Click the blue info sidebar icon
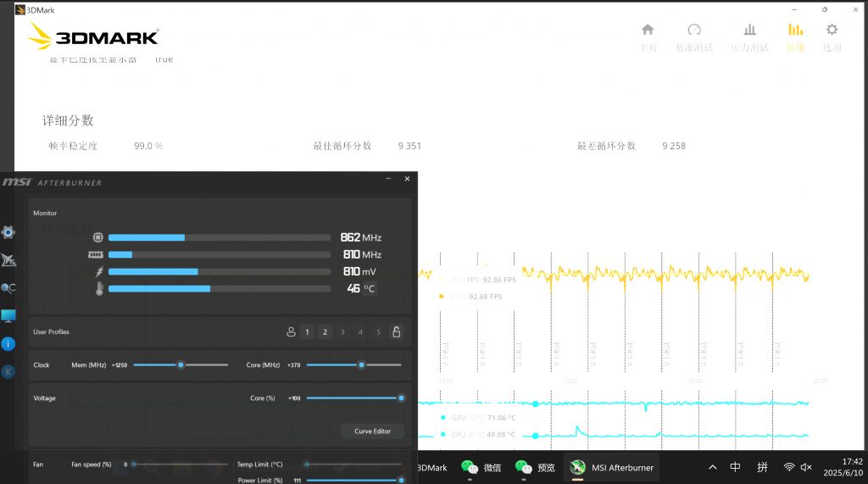Screen dimensions: 868x484 8,343
